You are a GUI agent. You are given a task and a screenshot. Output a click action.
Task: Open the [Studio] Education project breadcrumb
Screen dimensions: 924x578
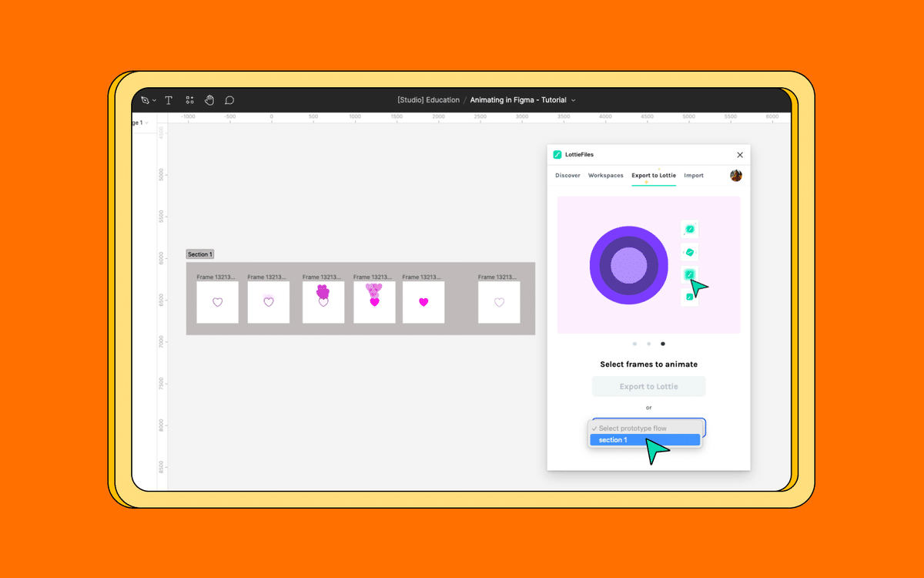click(x=428, y=100)
